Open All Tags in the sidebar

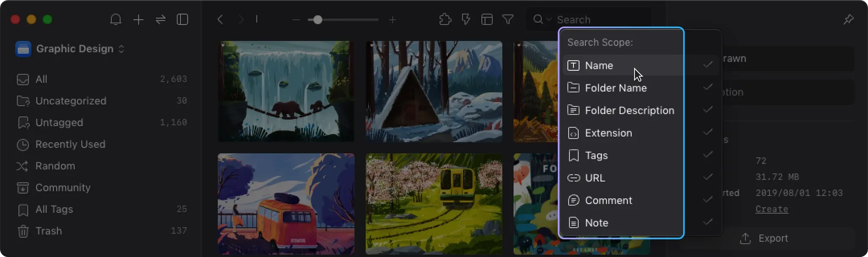[x=102, y=209]
